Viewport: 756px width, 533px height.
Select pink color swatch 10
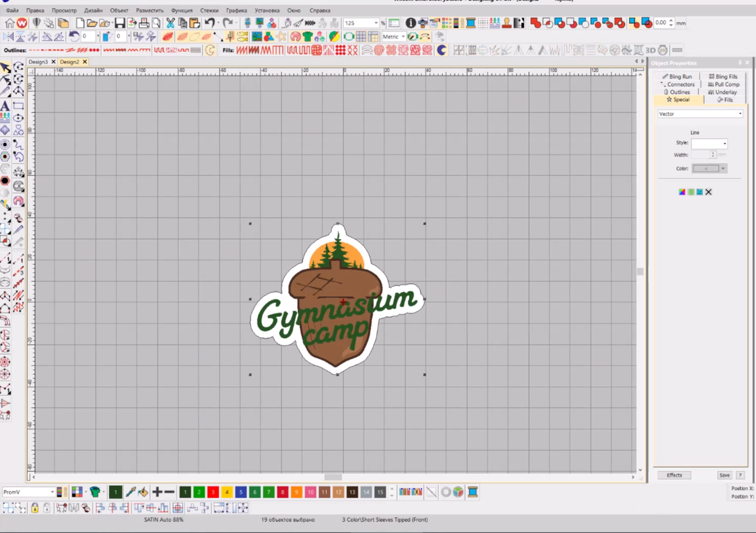point(311,492)
